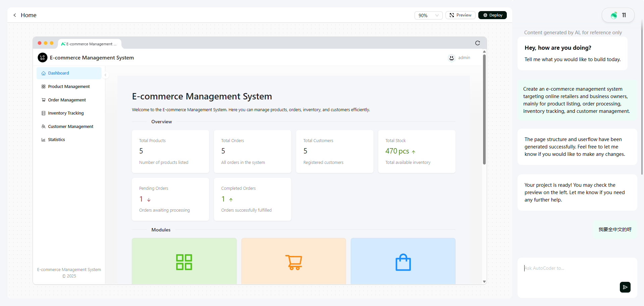This screenshot has width=644, height=306.
Task: Click the scroll down arrow in preview
Action: (484, 281)
